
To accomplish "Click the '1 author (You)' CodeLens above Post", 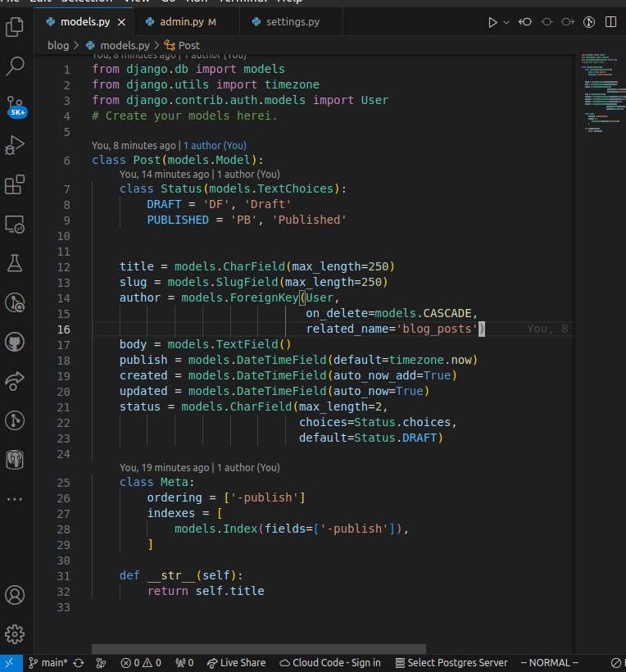I will point(215,146).
